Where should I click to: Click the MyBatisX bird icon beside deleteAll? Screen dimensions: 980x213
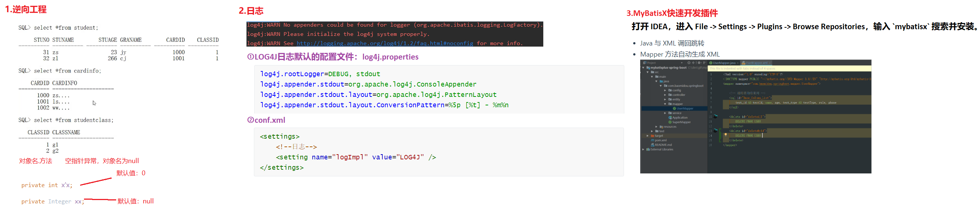[x=715, y=116]
